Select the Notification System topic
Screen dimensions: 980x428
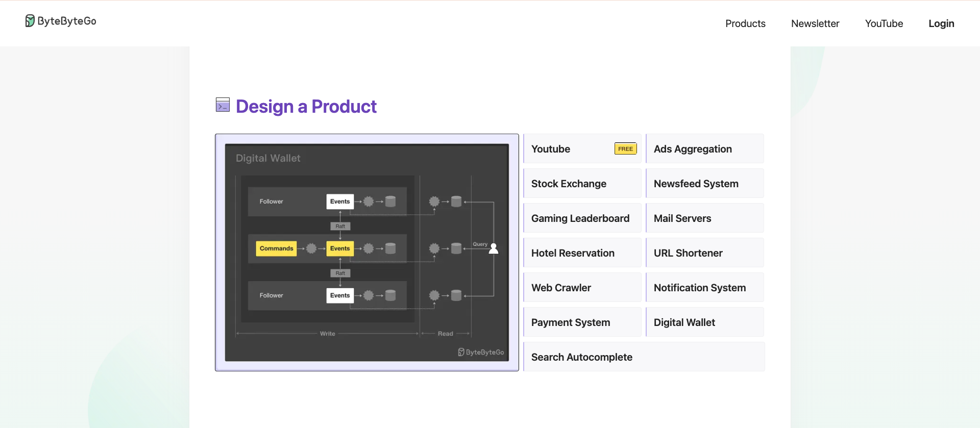(705, 288)
